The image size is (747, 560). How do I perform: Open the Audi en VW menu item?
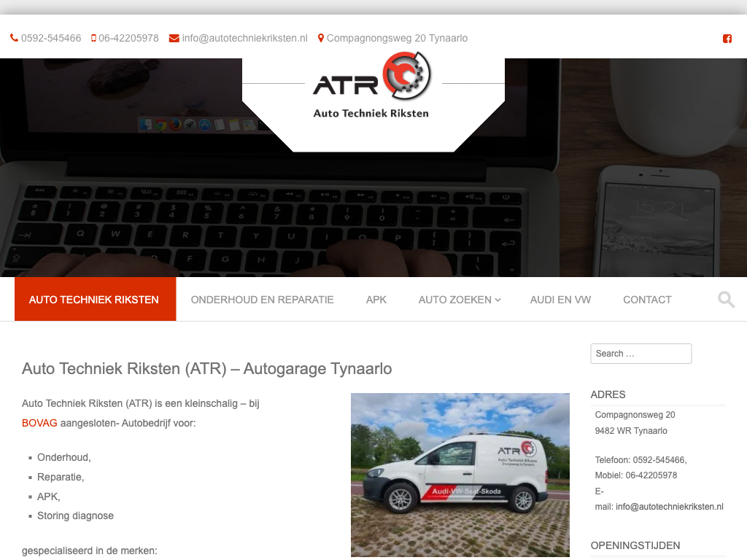coord(560,300)
